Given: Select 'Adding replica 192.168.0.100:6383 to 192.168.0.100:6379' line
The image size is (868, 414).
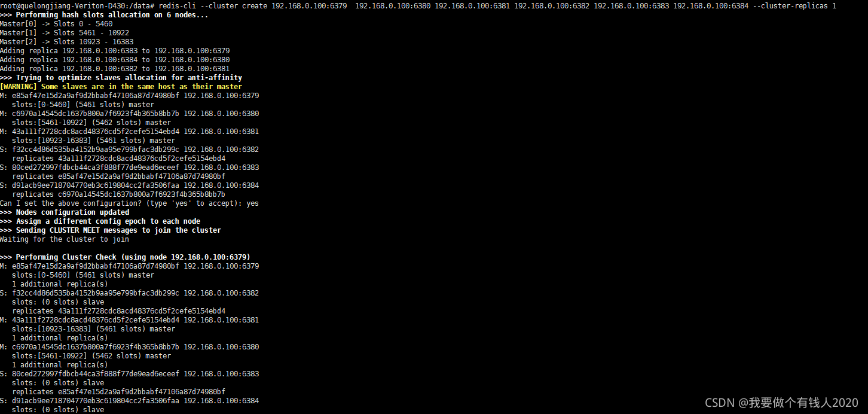Looking at the screenshot, I should pos(115,50).
